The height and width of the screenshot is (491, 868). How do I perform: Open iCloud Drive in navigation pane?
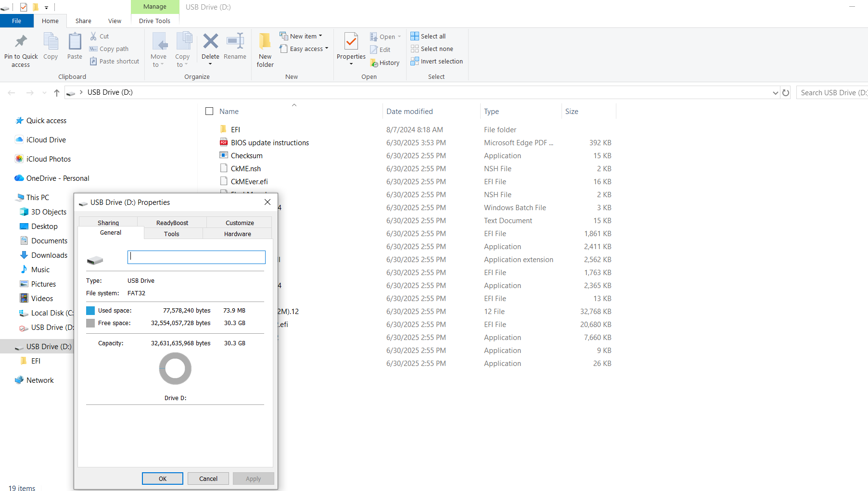(46, 139)
